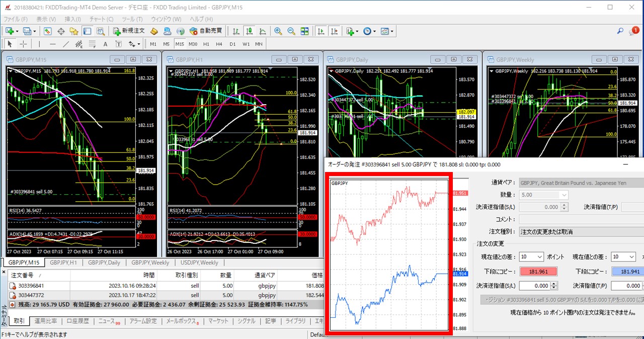
Task: Open the チャート (C) menu
Action: (x=101, y=19)
